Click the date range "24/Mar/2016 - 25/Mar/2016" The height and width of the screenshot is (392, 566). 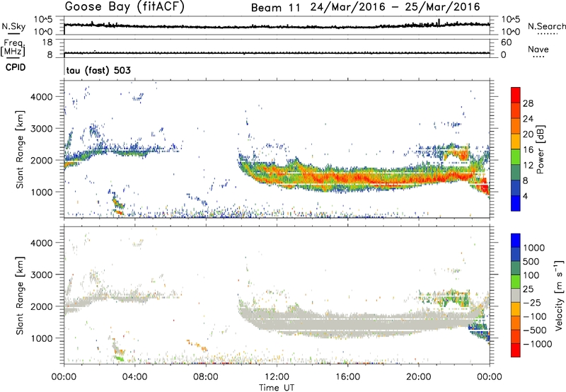tap(395, 7)
